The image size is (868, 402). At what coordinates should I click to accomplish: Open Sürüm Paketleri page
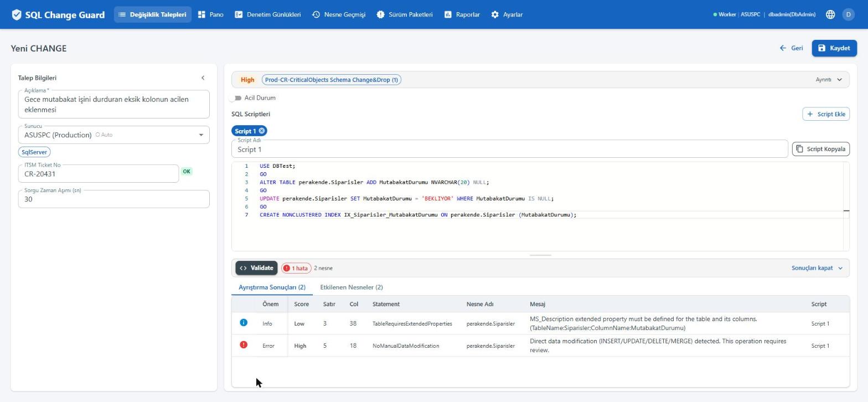[405, 14]
